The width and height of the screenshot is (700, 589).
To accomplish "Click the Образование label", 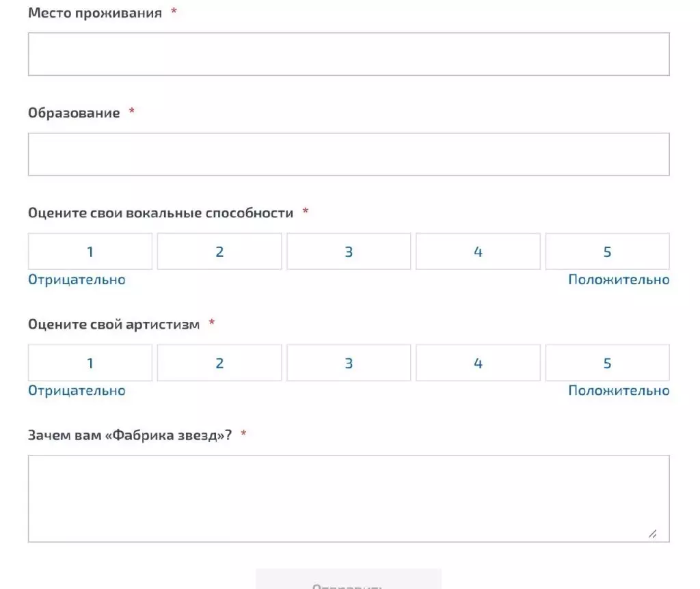I will click(74, 113).
